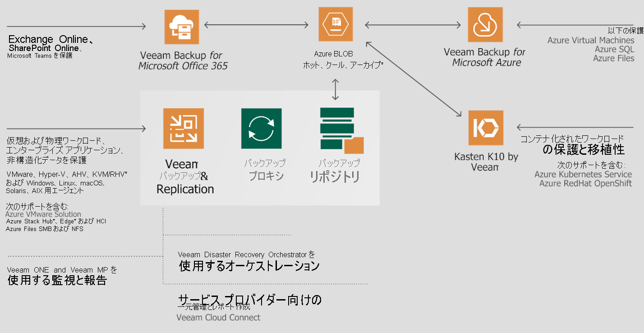This screenshot has width=644, height=333.
Task: Click '使用する監視と報告' heading
Action: (x=57, y=280)
